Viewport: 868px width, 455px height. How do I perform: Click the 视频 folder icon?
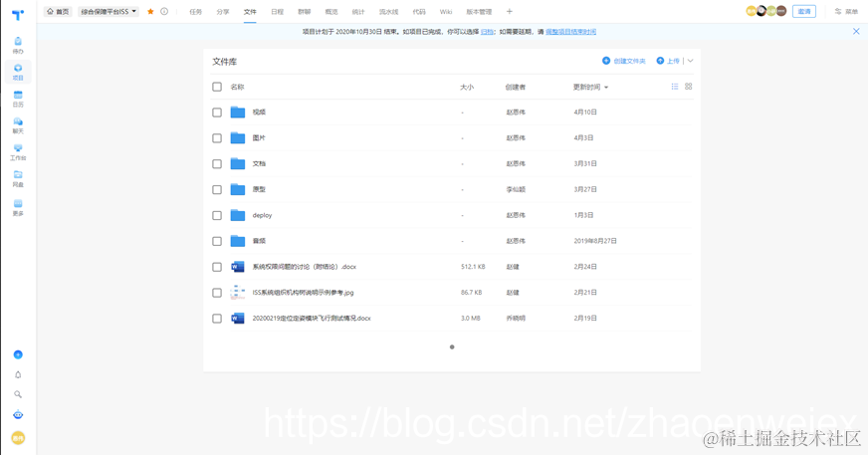click(x=238, y=113)
